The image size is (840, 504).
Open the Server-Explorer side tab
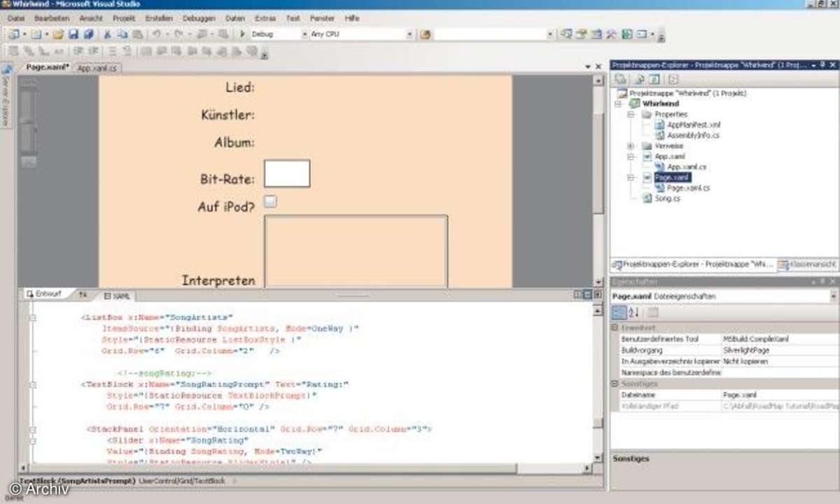[6, 96]
